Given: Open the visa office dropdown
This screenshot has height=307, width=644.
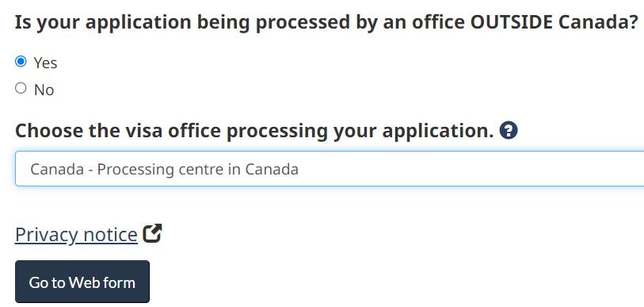Looking at the screenshot, I should pyautogui.click(x=330, y=169).
